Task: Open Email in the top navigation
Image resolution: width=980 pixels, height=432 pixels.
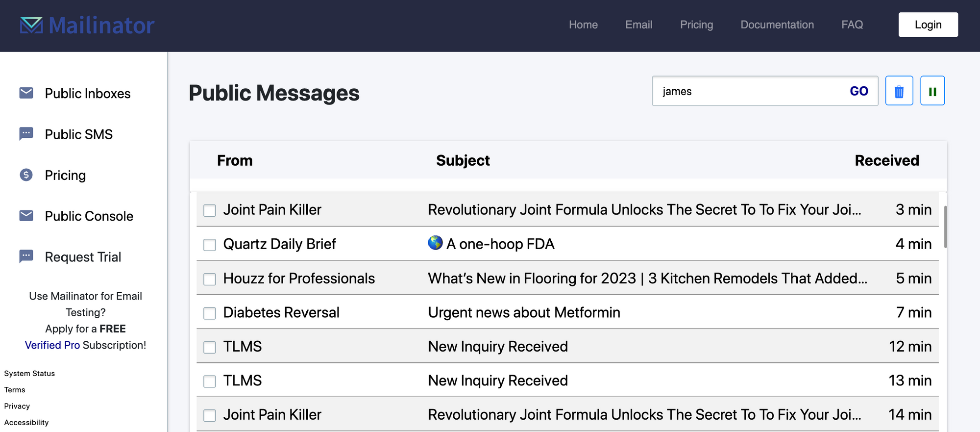Action: coord(638,25)
